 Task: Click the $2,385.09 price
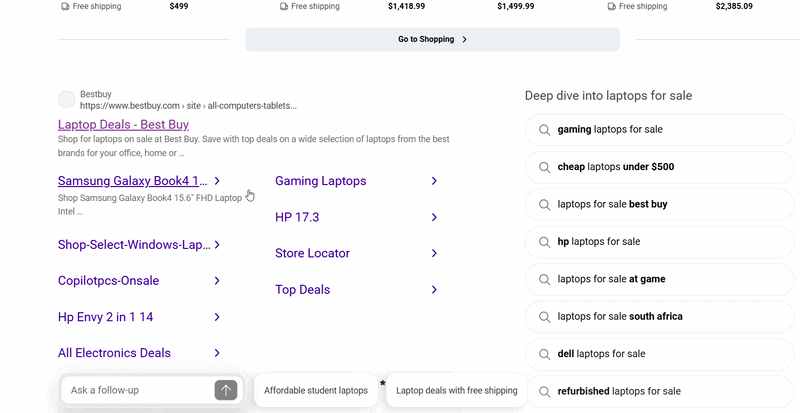(734, 7)
